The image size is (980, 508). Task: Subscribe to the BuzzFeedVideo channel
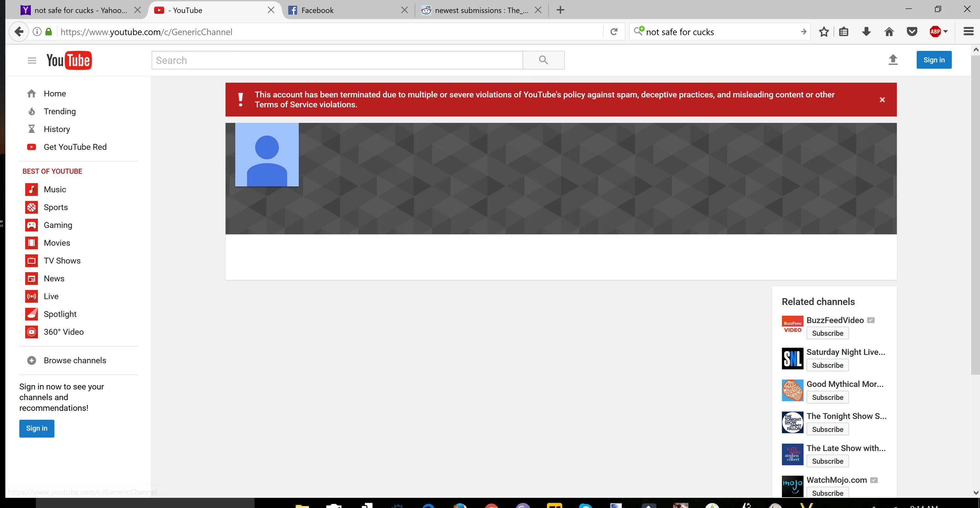coord(827,333)
